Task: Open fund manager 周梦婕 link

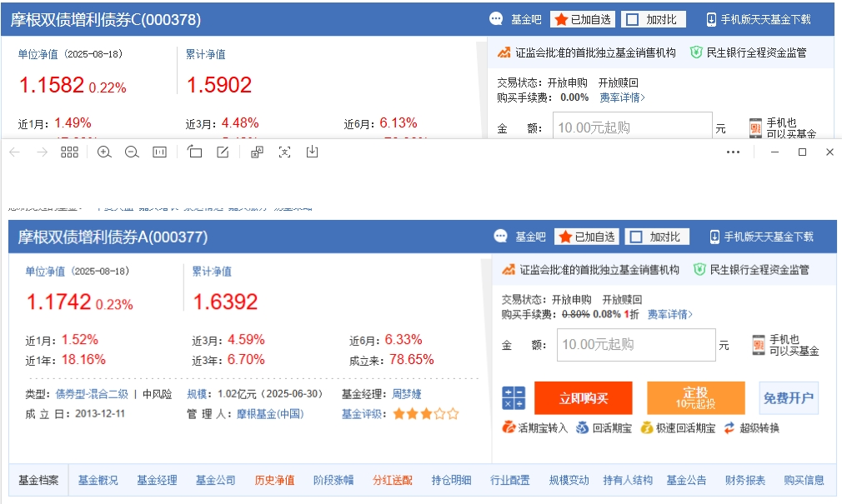Action: click(407, 394)
